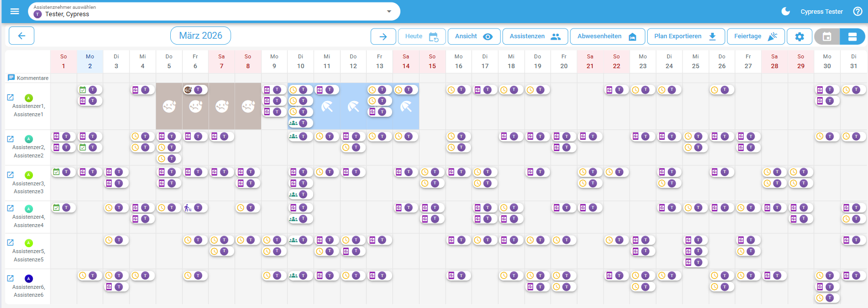Open the Ansicht view options

click(x=473, y=36)
